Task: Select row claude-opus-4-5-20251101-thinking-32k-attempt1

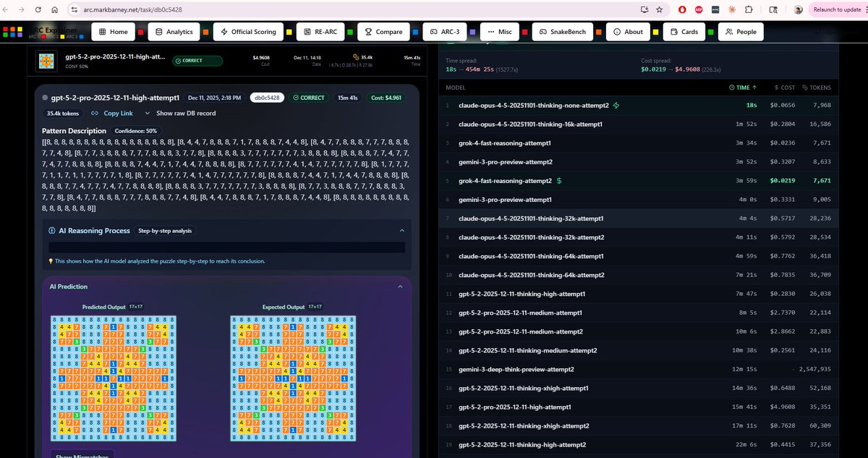Action: [640, 218]
